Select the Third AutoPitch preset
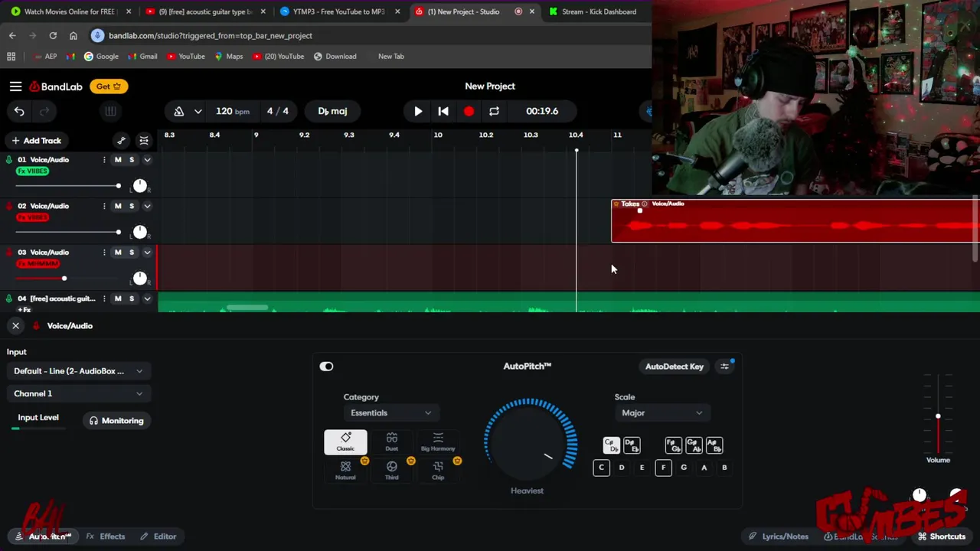980x551 pixels. pyautogui.click(x=392, y=470)
